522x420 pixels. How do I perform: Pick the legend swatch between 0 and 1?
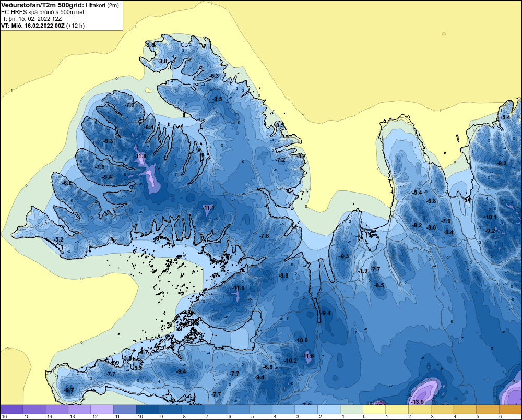374,410
